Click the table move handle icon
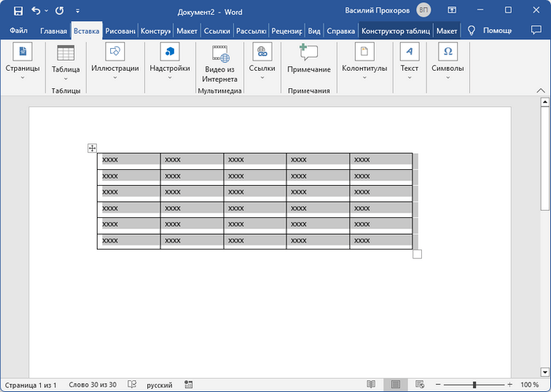This screenshot has height=392, width=551. point(92,148)
